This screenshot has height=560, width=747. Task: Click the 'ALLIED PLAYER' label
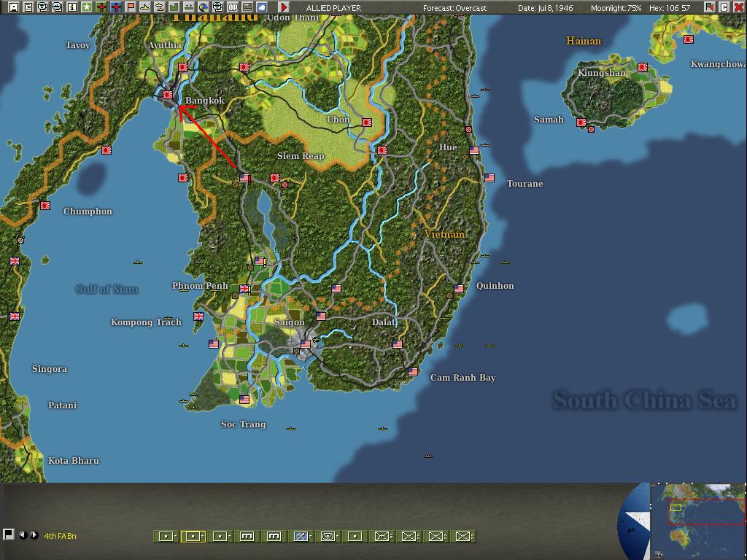(x=333, y=8)
